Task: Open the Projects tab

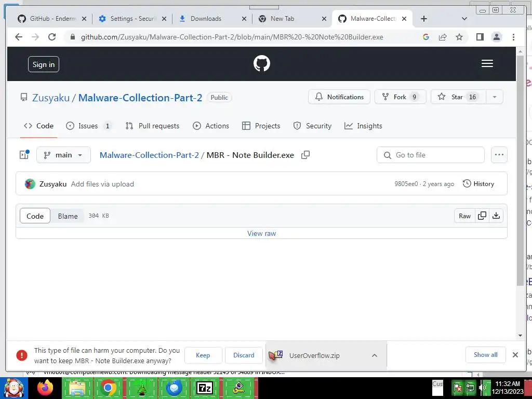Action: [x=261, y=126]
